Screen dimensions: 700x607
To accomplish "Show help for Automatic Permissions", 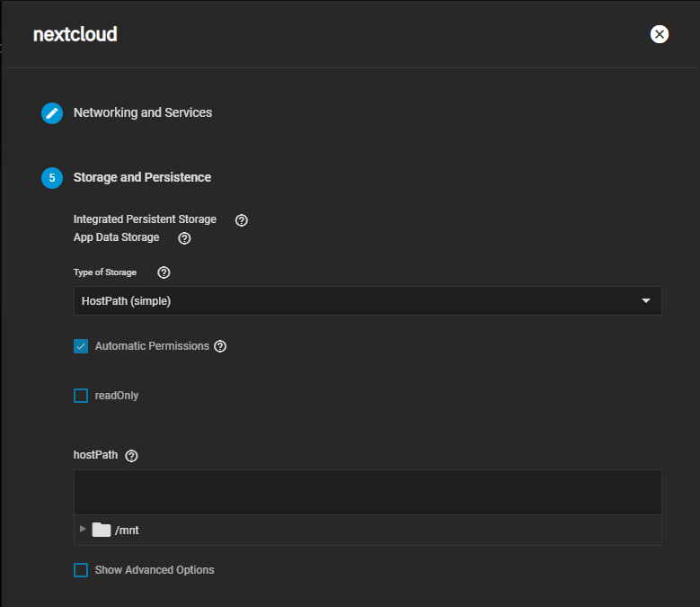I will pos(220,346).
